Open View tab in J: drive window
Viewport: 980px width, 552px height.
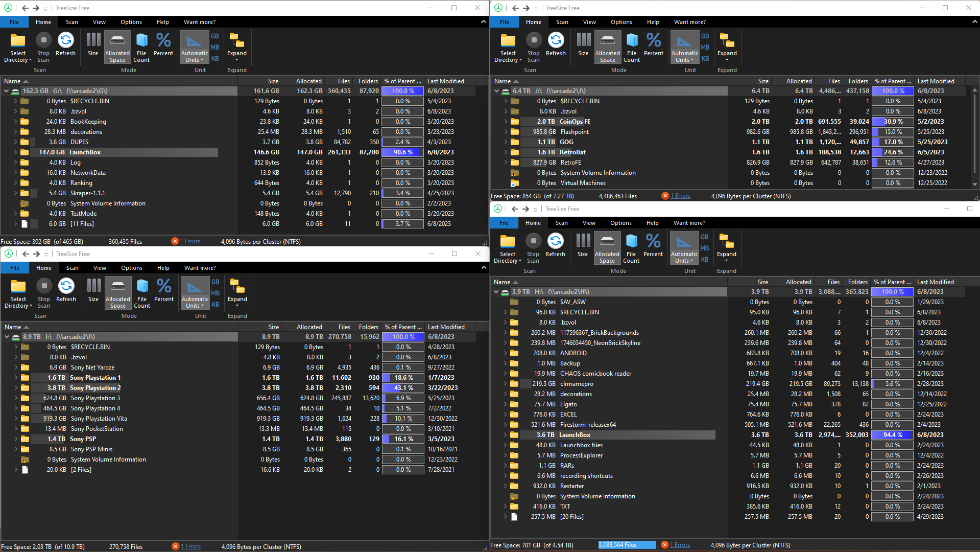click(589, 22)
